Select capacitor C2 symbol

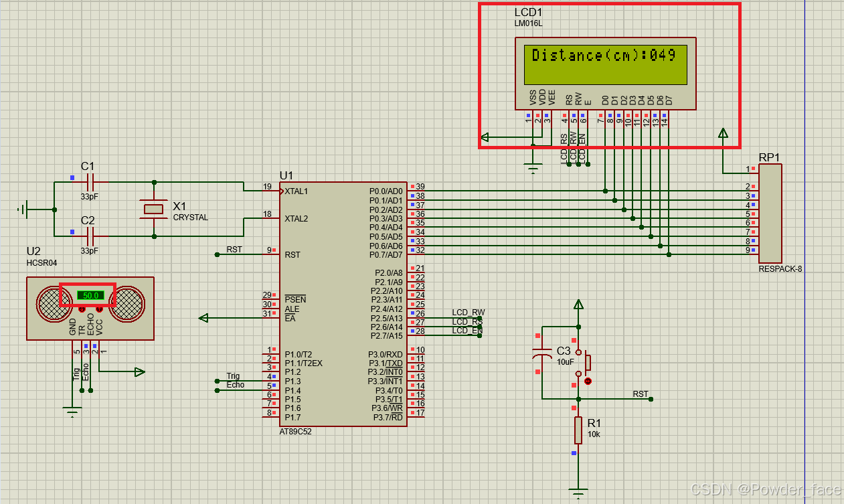[92, 236]
